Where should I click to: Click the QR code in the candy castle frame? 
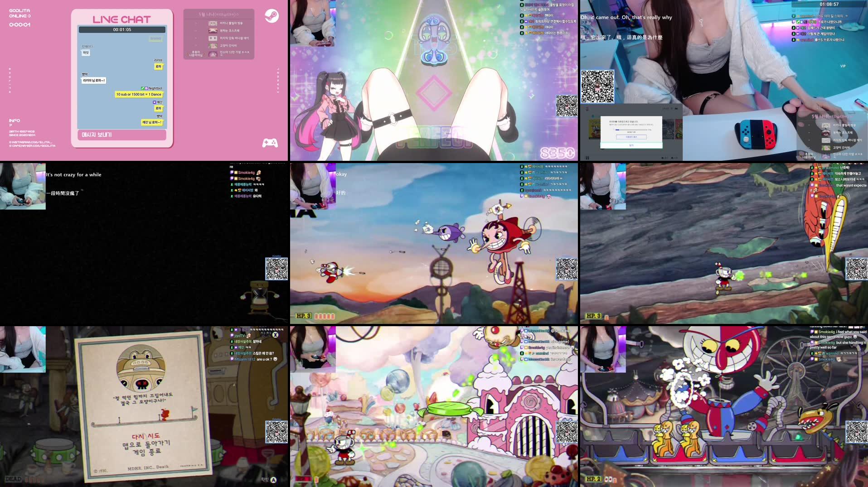pyautogui.click(x=567, y=432)
